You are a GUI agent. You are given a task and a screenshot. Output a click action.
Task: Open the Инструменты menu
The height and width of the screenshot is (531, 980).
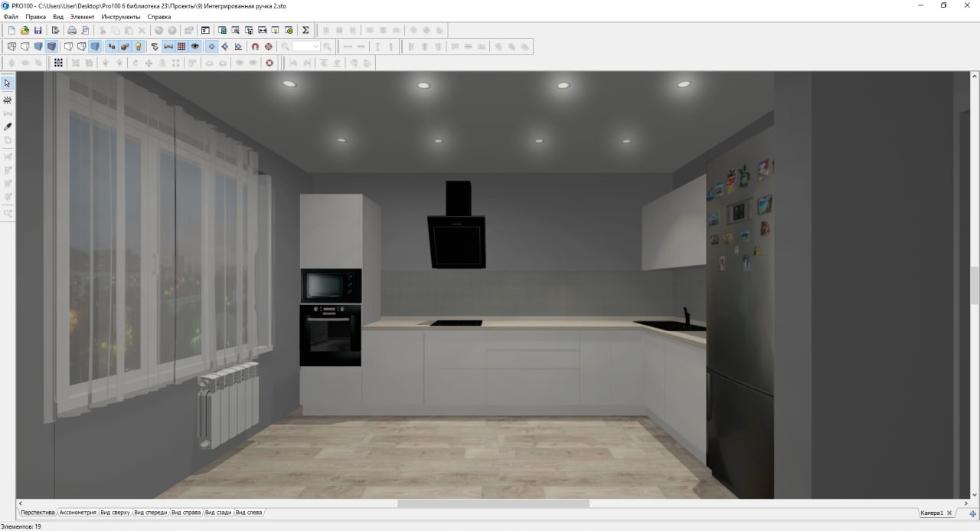tap(121, 17)
